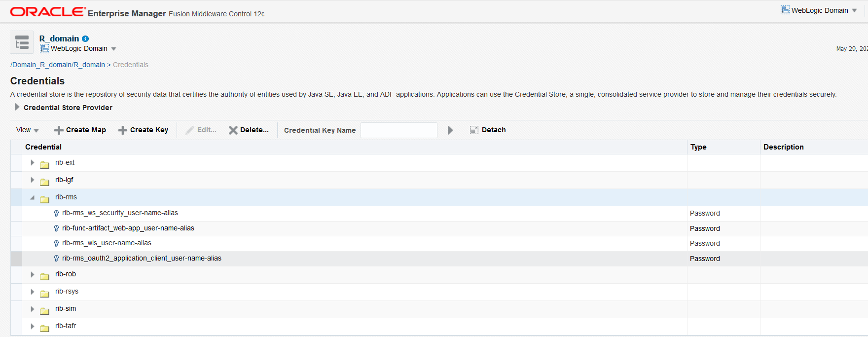The image size is (868, 337).
Task: Select rib-func-artifact_web-app_user-name-alias credential
Action: (x=128, y=228)
